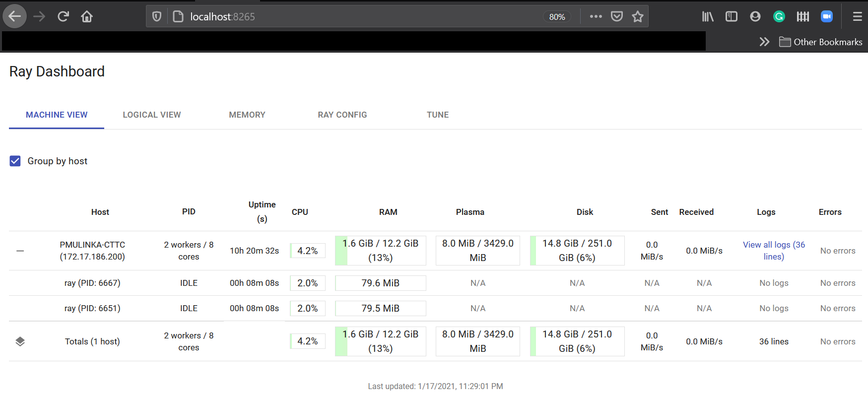The image size is (868, 398).
Task: Click the Totals layers icon
Action: (x=20, y=341)
